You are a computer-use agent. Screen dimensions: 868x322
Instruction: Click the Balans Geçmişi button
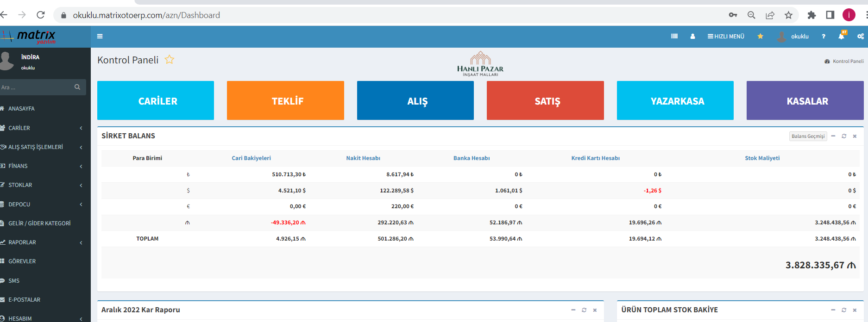click(x=808, y=136)
